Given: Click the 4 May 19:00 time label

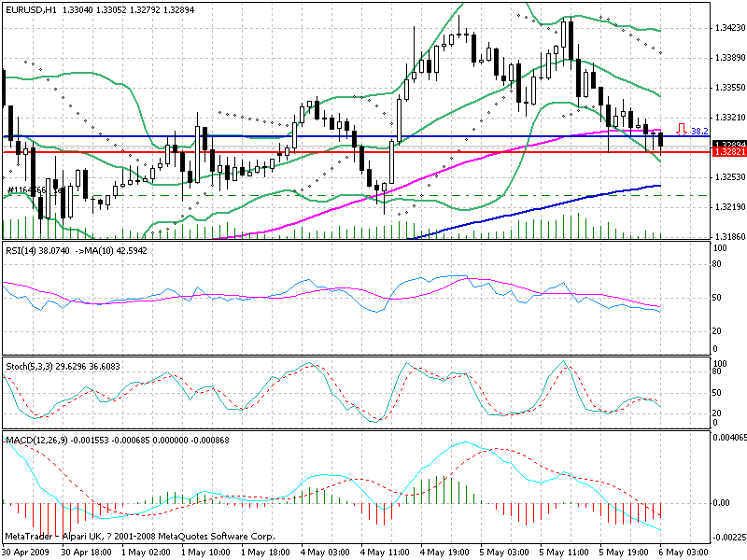Looking at the screenshot, I should 444,553.
